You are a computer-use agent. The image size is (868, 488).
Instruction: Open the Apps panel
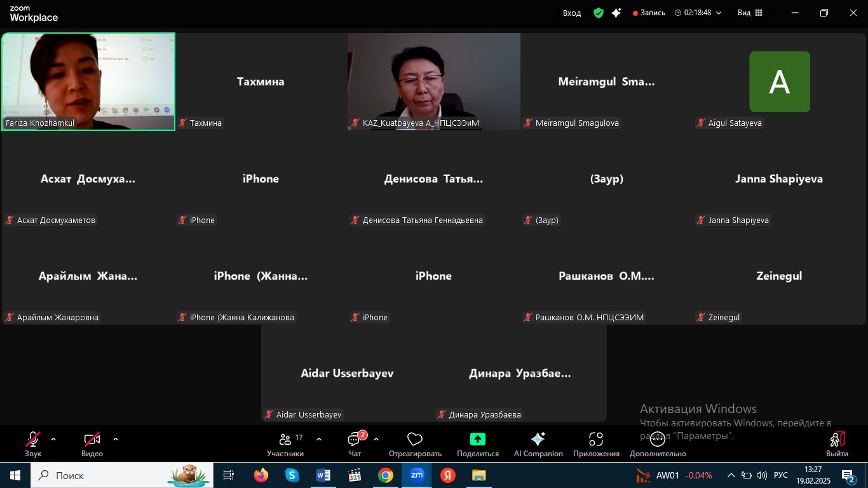click(595, 443)
